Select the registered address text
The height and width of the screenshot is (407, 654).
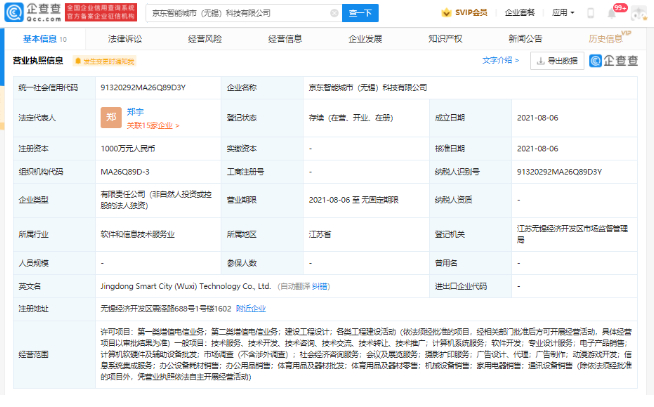coord(166,309)
